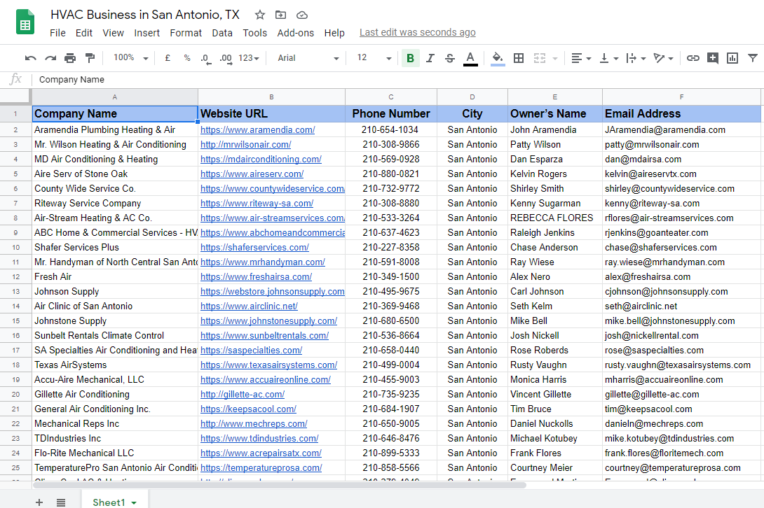Open the borders tool

point(519,58)
